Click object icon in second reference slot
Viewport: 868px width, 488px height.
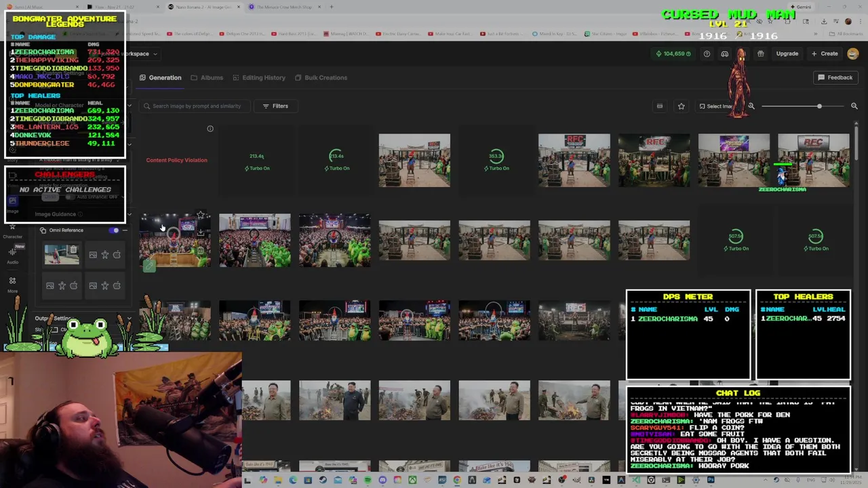117,255
